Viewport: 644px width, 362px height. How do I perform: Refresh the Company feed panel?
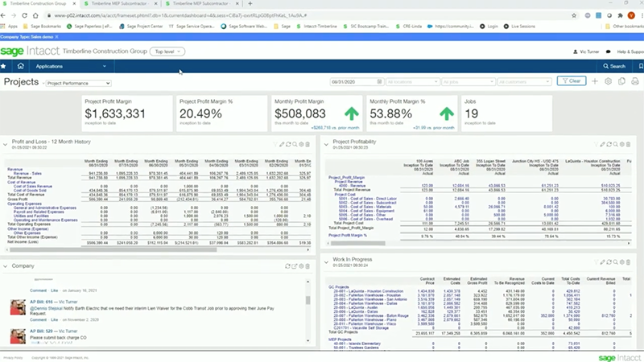(288, 266)
